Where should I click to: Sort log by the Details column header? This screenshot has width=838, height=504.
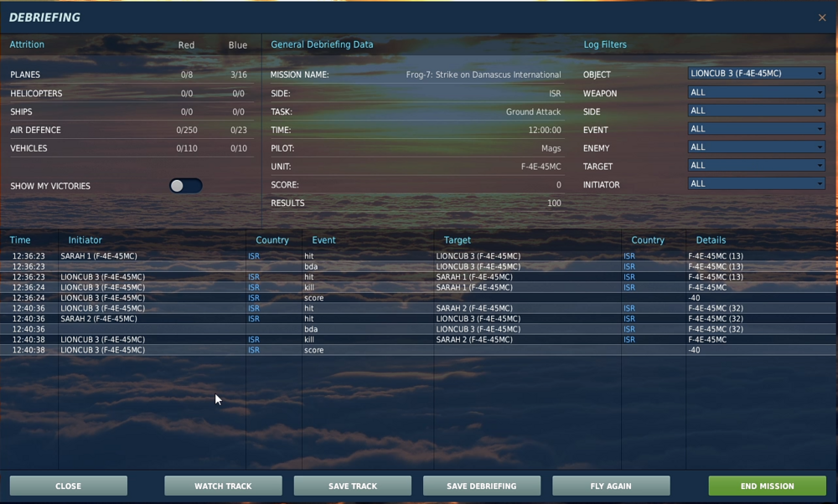[x=711, y=240]
